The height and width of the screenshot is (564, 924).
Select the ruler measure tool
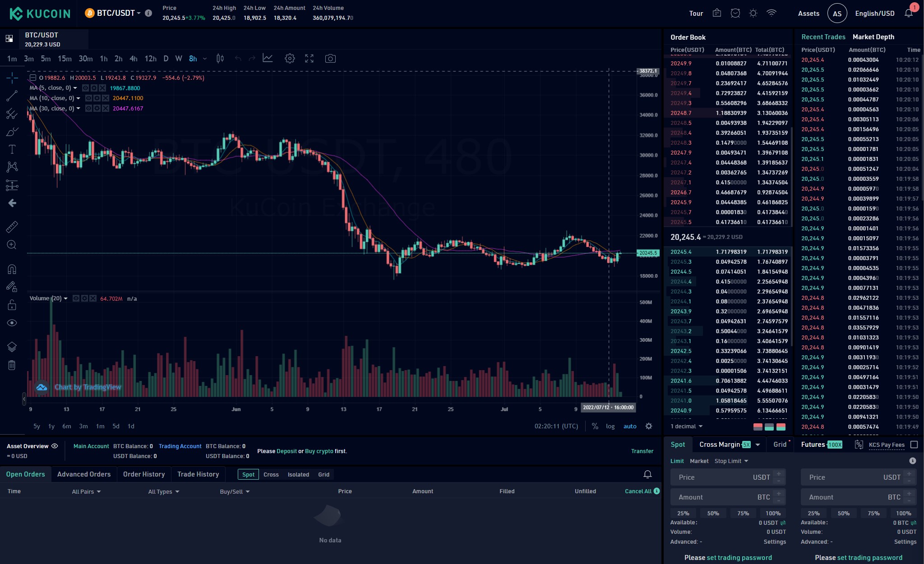pyautogui.click(x=12, y=227)
